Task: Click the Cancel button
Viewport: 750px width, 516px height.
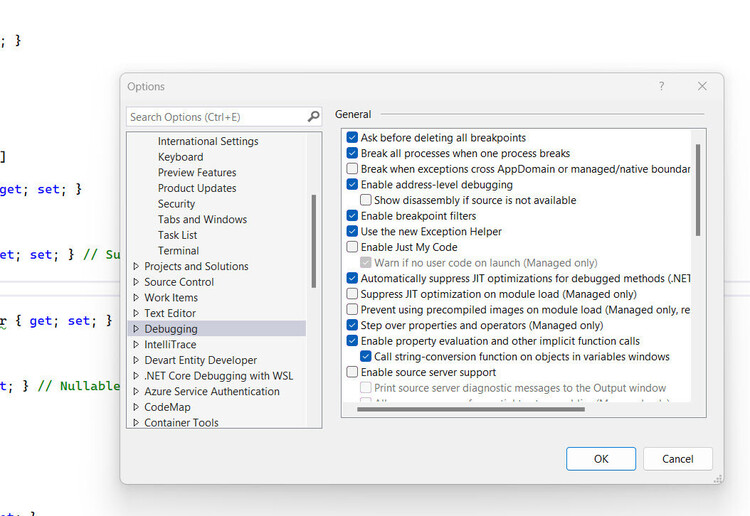Action: [677, 459]
